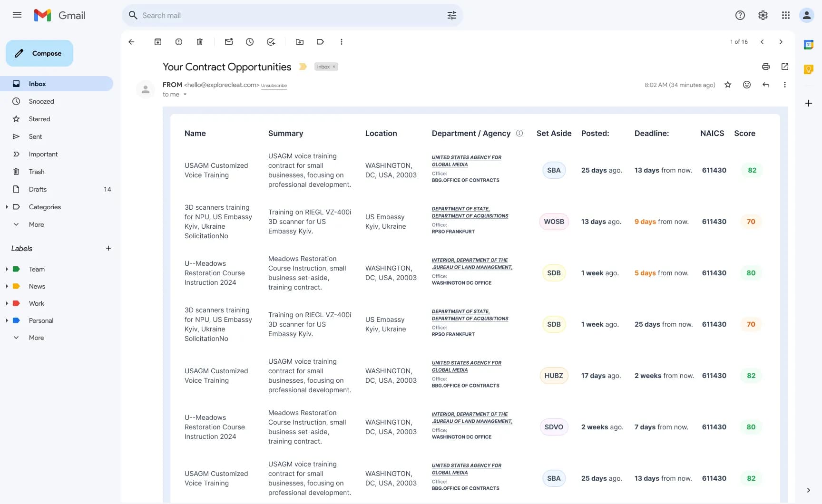Hide the side panel chevron

click(x=808, y=490)
